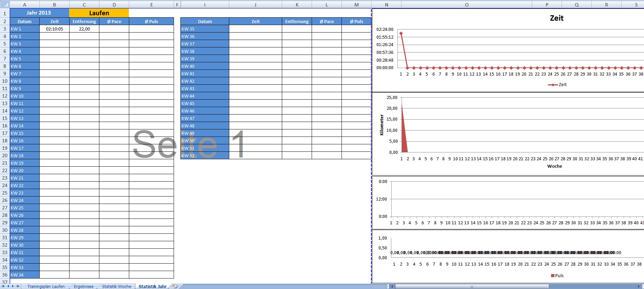Jump to last sheet navigation arrow
The width and height of the screenshot is (644, 289).
(18, 286)
